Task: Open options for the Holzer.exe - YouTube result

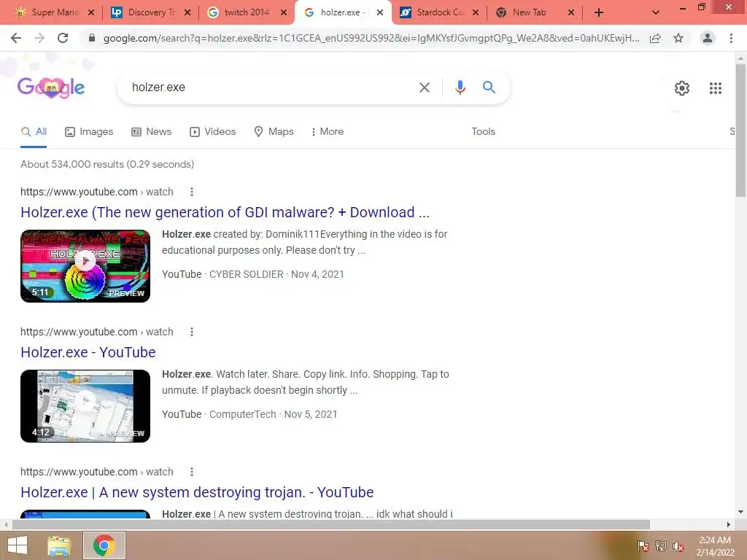Action: (x=192, y=332)
